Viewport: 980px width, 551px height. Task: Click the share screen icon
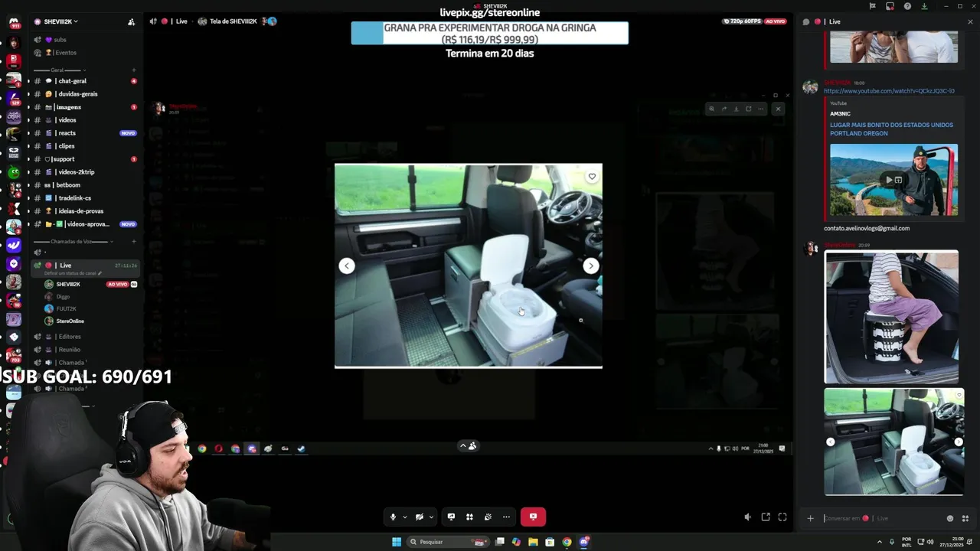click(x=451, y=517)
